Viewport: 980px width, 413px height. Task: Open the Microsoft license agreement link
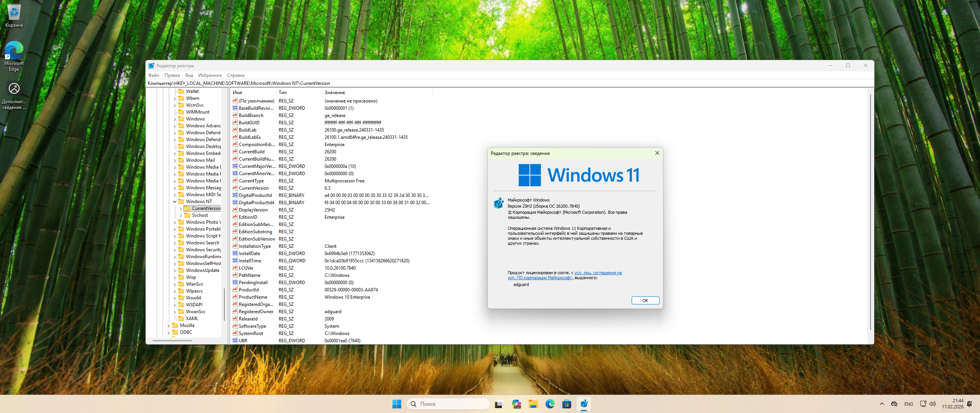click(598, 273)
